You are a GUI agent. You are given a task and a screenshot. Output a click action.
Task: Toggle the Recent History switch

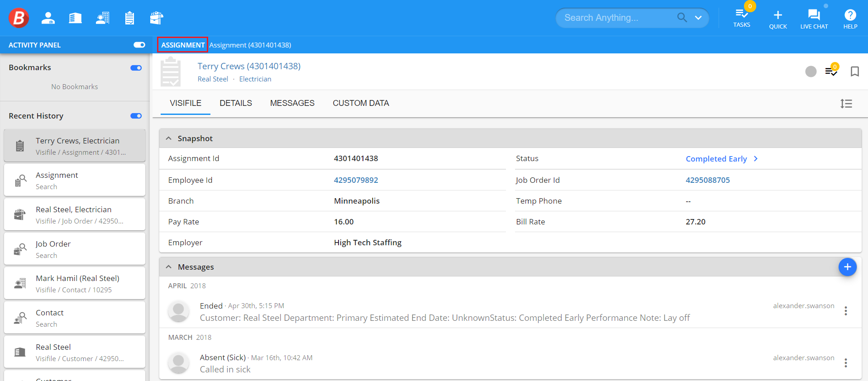click(136, 116)
